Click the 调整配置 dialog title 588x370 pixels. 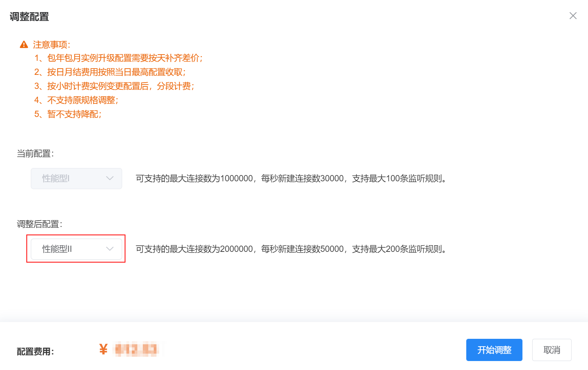[x=29, y=17]
